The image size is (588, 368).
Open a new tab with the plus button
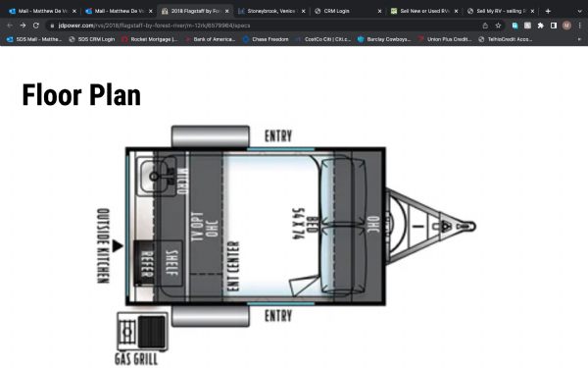[548, 11]
